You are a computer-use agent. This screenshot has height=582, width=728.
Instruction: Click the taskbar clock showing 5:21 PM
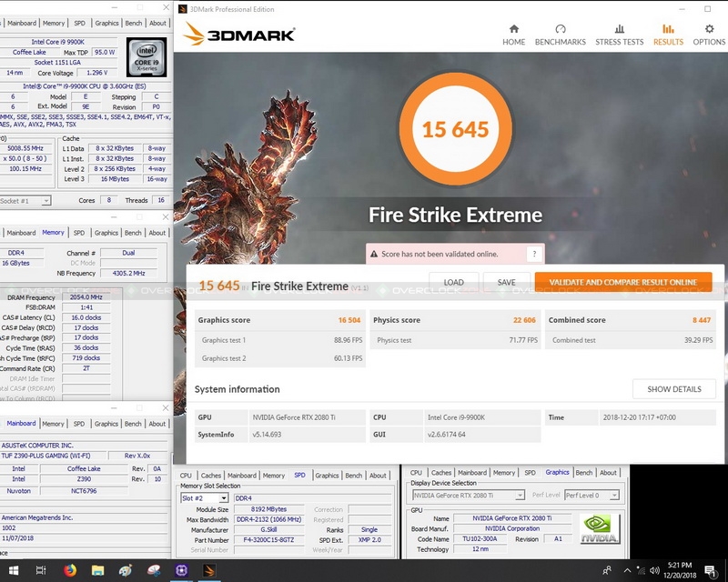[680, 570]
